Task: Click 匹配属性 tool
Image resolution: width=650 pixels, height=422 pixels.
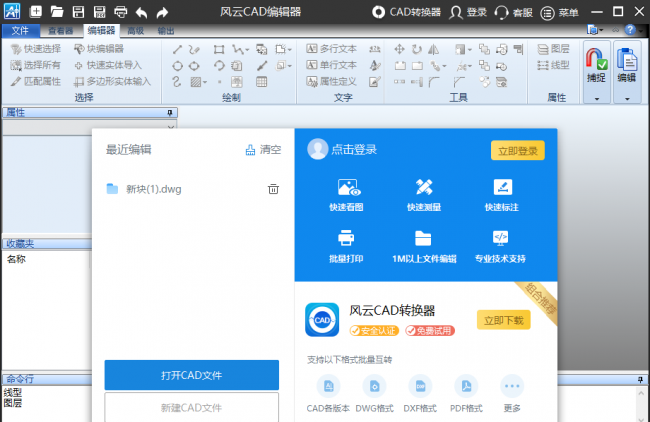Action: [36, 81]
